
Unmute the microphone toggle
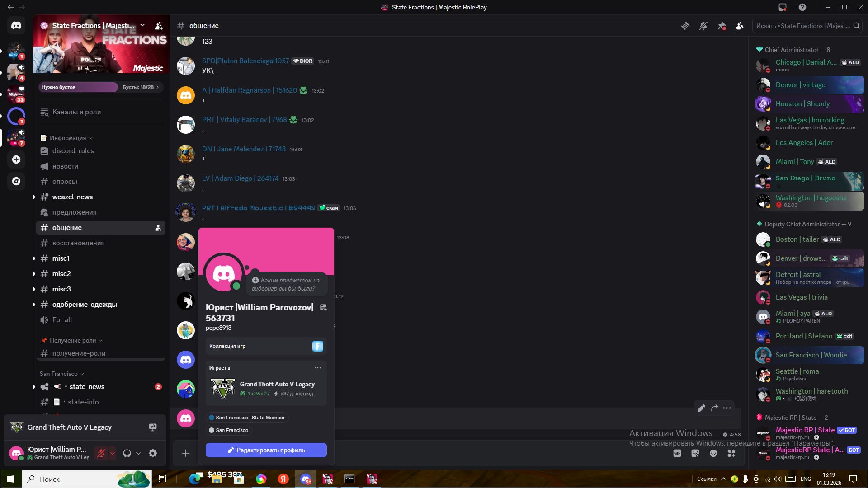tap(101, 453)
